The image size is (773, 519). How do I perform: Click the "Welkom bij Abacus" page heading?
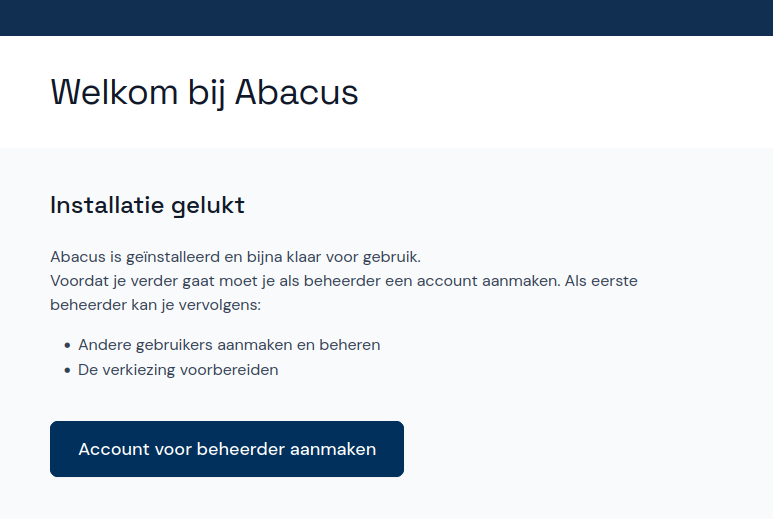click(x=204, y=92)
